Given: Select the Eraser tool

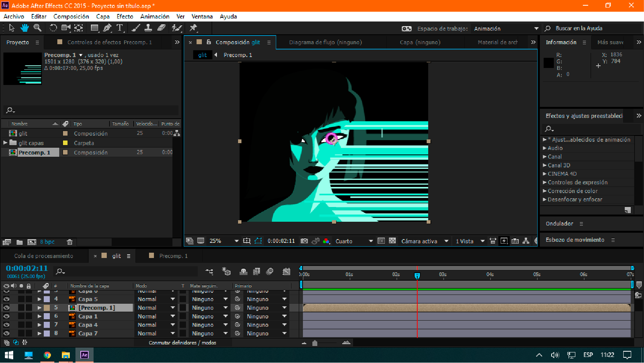Looking at the screenshot, I should 161,28.
